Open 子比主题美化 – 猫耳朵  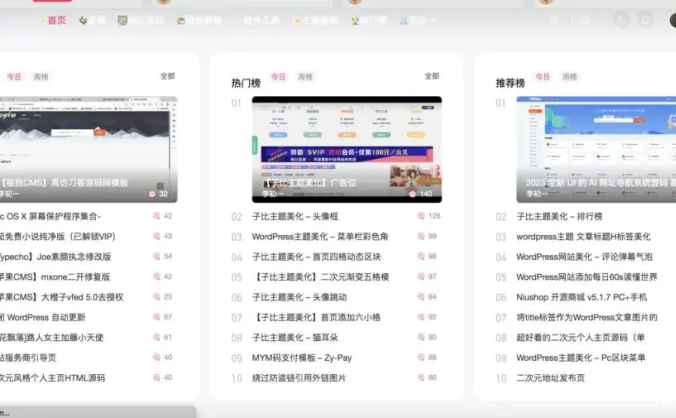295,338
